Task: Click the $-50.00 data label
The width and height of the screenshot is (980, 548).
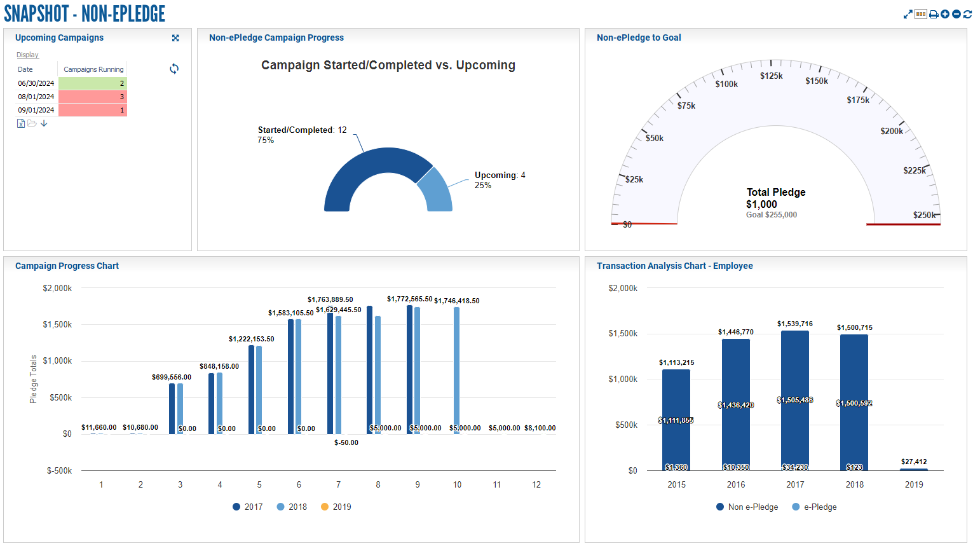Action: pos(346,442)
